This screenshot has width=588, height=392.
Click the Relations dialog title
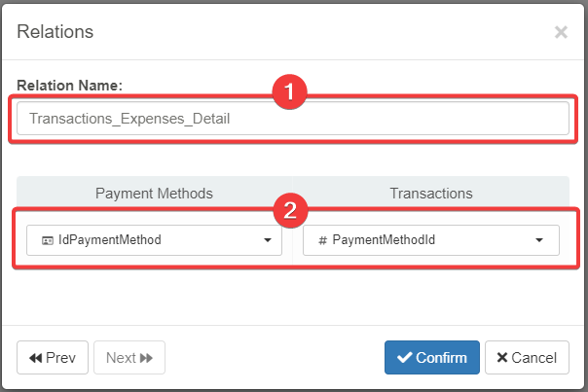55,32
